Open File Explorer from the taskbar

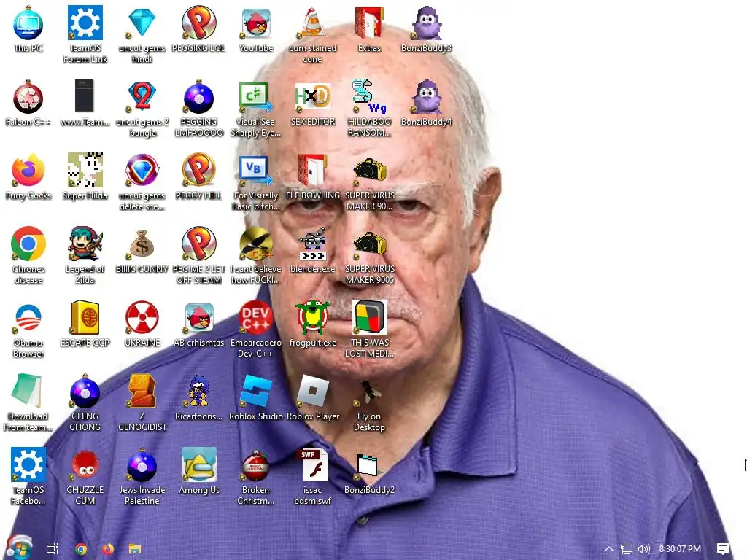(135, 549)
